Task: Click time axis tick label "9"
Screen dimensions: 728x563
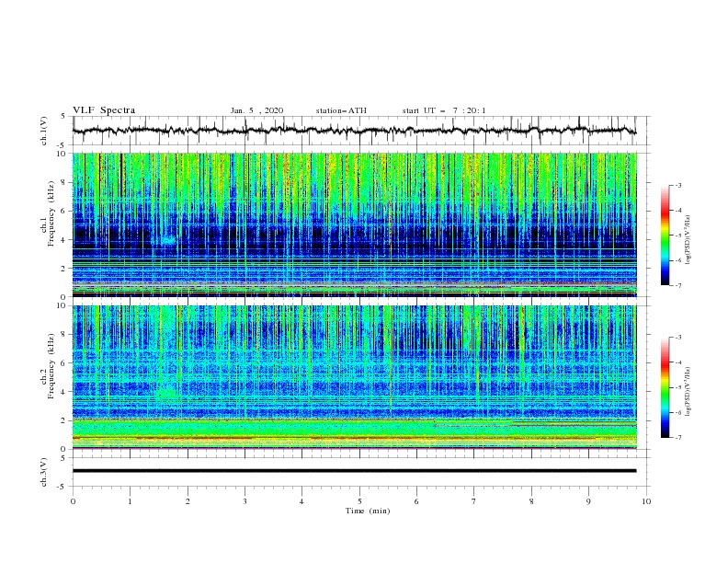Action: pos(588,501)
